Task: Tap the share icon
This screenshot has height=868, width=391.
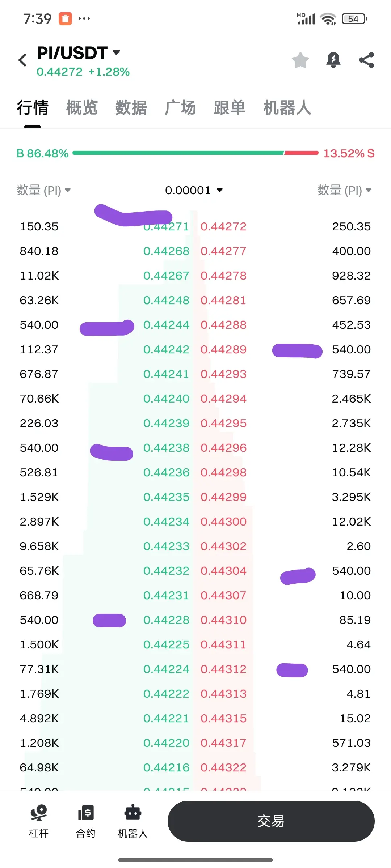Action: pyautogui.click(x=366, y=60)
